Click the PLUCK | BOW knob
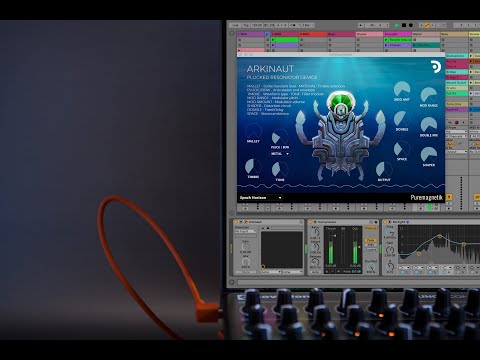Image resolution: width=480 pixels, height=360 pixels. click(280, 137)
